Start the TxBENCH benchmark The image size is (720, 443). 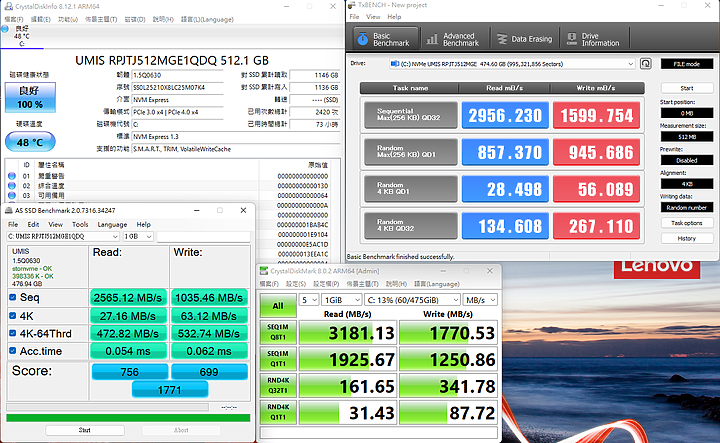(686, 88)
